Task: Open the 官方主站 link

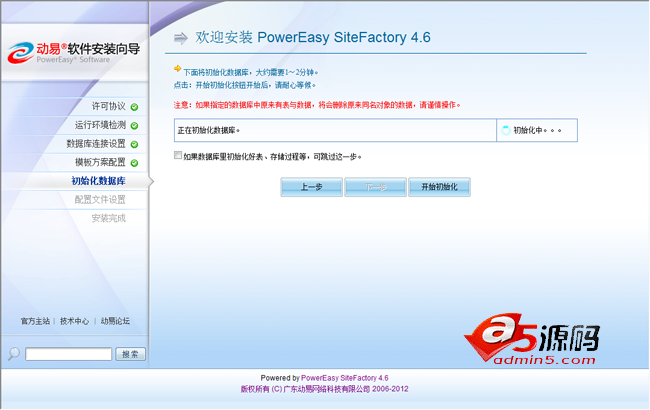Action: pyautogui.click(x=35, y=321)
